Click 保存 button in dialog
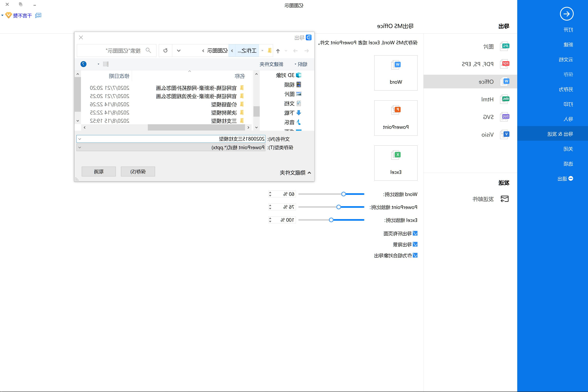Screen dimensions: 588x392 tap(138, 171)
